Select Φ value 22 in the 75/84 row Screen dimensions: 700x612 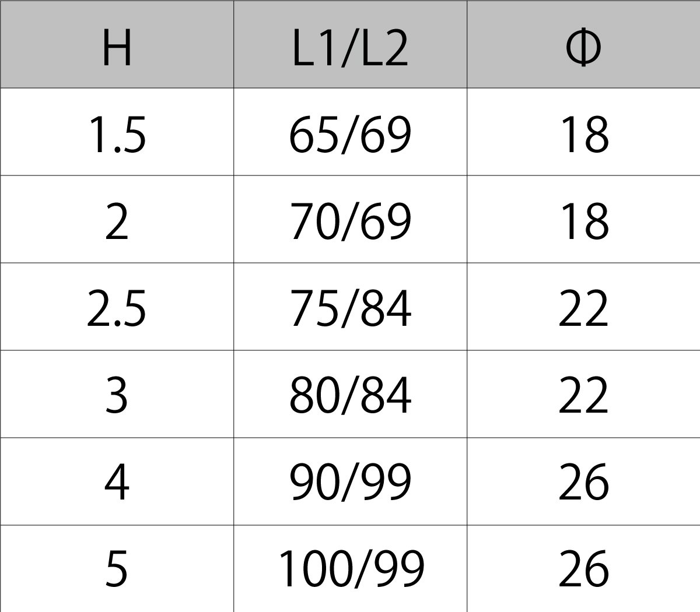(583, 308)
